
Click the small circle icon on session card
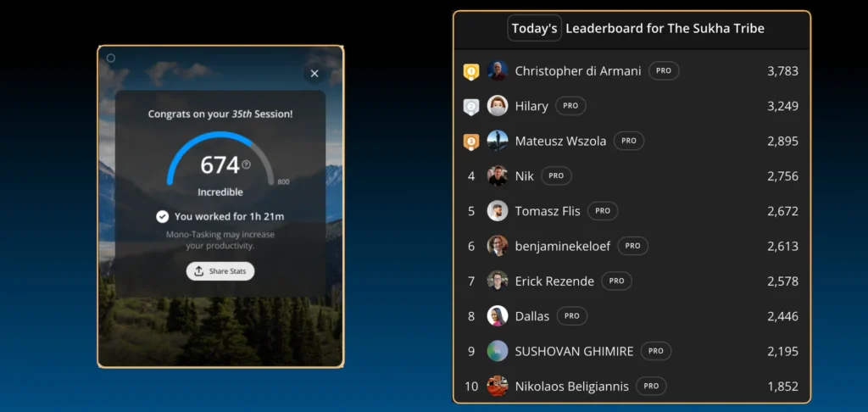click(x=111, y=58)
